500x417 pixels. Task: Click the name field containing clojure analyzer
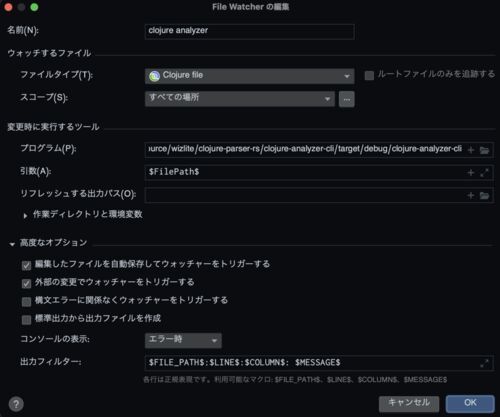250,31
